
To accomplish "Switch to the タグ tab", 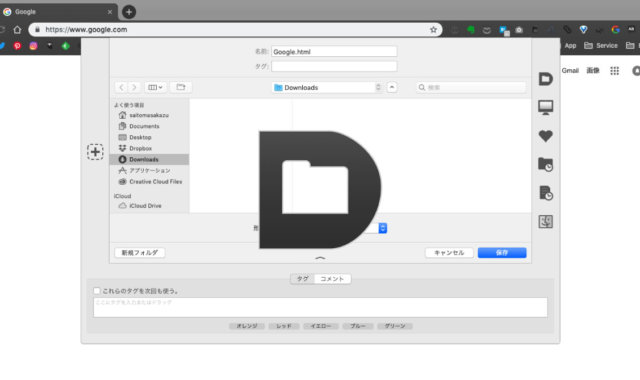I will [302, 279].
